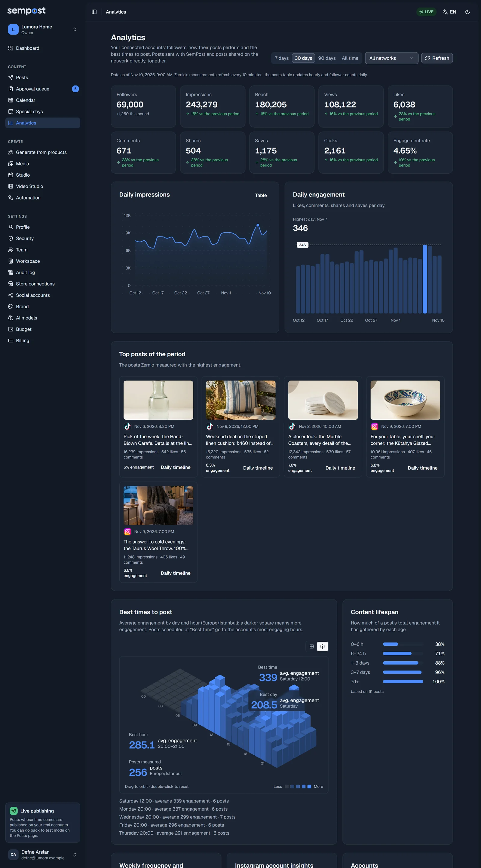Open AI models settings
This screenshot has width=481, height=868.
43,318
